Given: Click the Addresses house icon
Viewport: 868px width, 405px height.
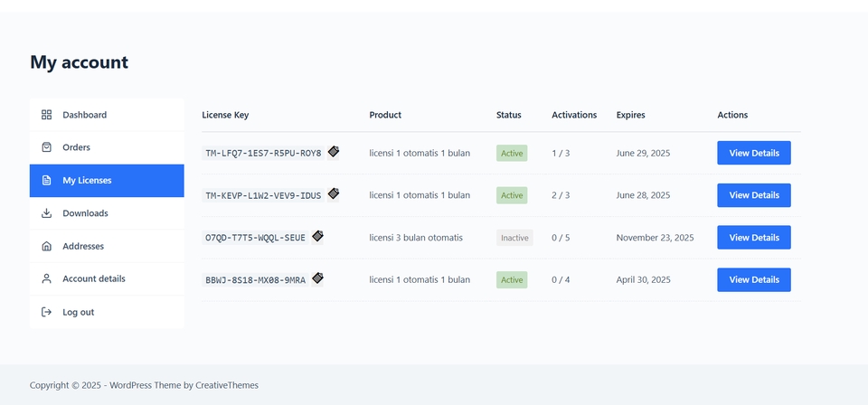Looking at the screenshot, I should 46,246.
